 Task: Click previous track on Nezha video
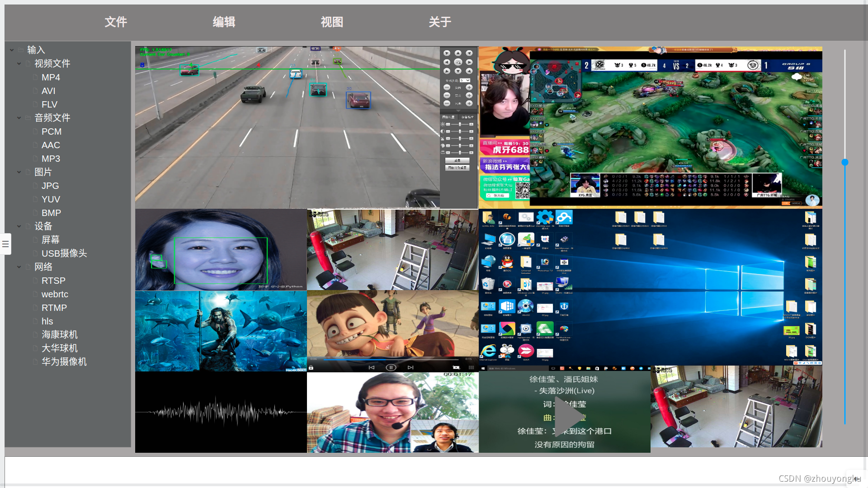pos(371,367)
